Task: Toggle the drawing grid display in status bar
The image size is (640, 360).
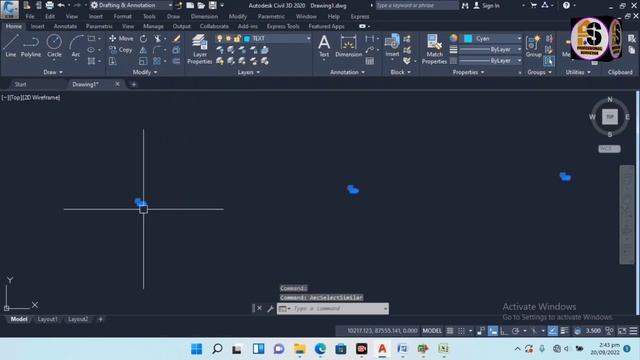Action: (x=450, y=331)
